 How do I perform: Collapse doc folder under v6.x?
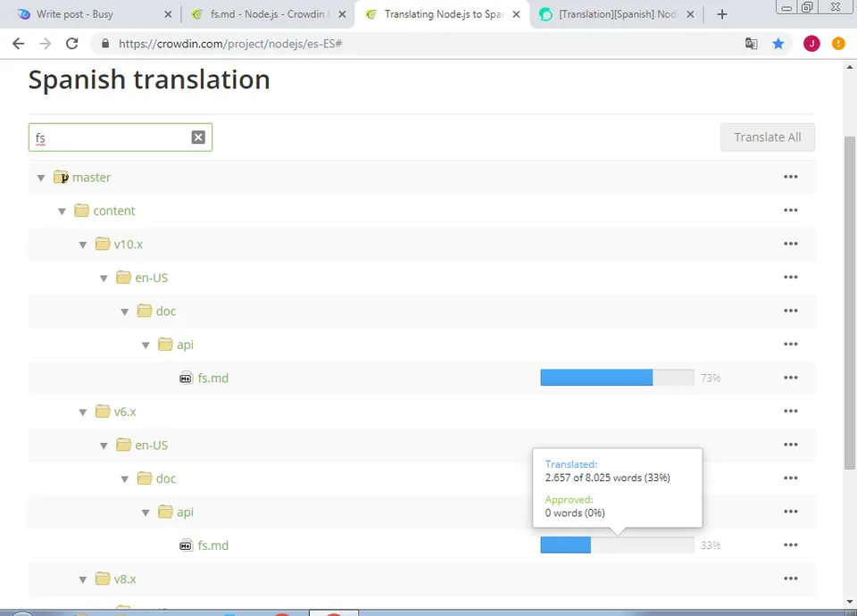coord(125,479)
